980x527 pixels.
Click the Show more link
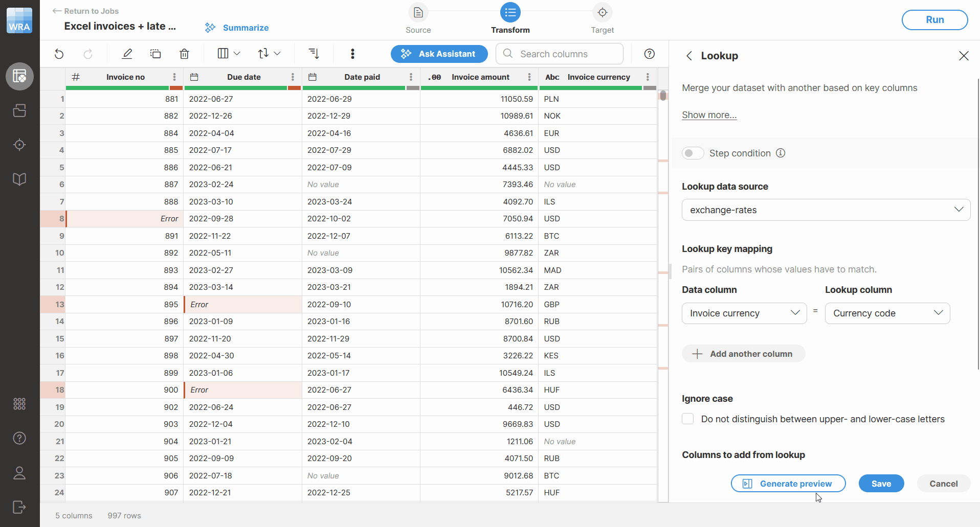click(709, 115)
